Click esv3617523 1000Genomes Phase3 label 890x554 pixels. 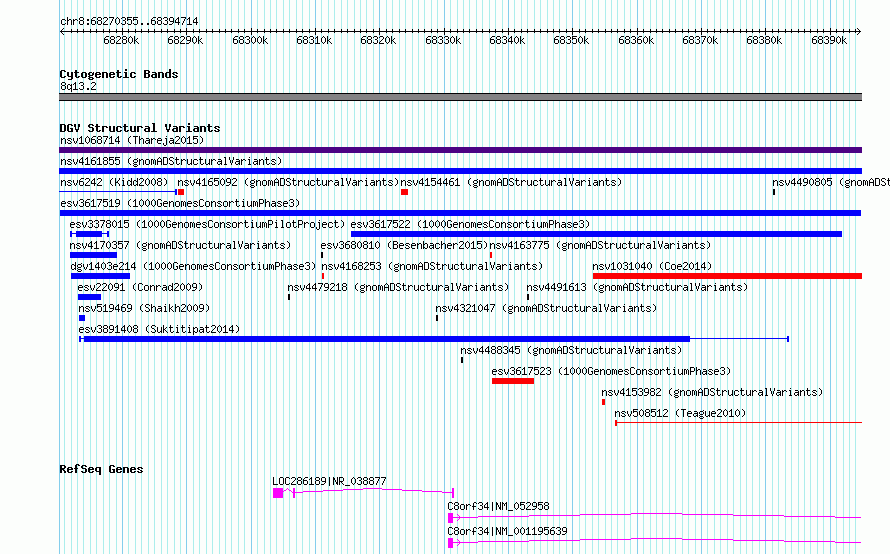[x=611, y=371]
